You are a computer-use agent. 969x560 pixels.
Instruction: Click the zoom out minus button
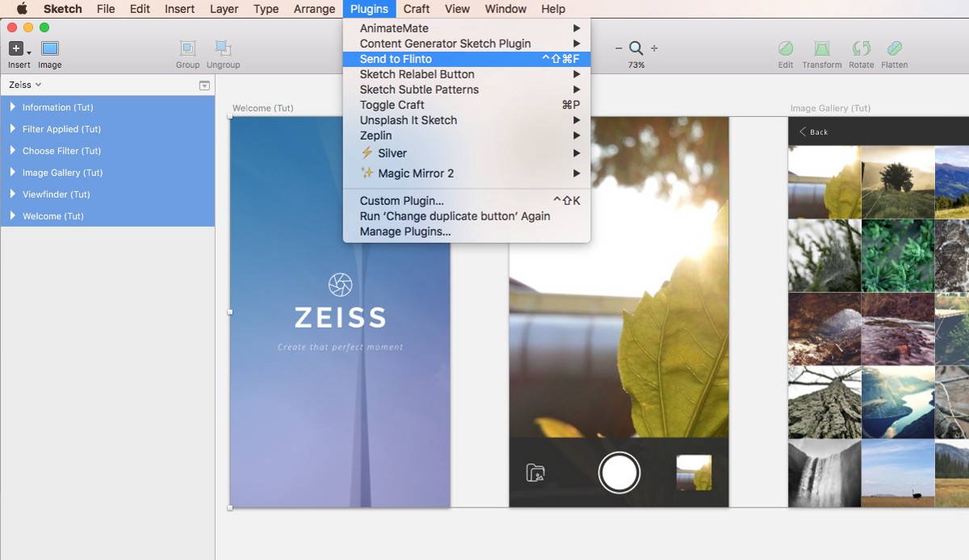pos(619,48)
